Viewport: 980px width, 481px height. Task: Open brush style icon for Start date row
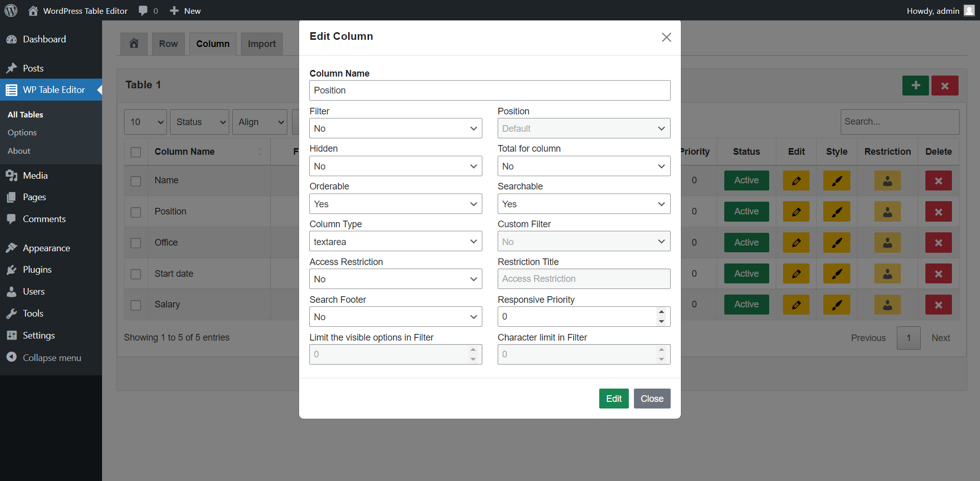(x=837, y=274)
